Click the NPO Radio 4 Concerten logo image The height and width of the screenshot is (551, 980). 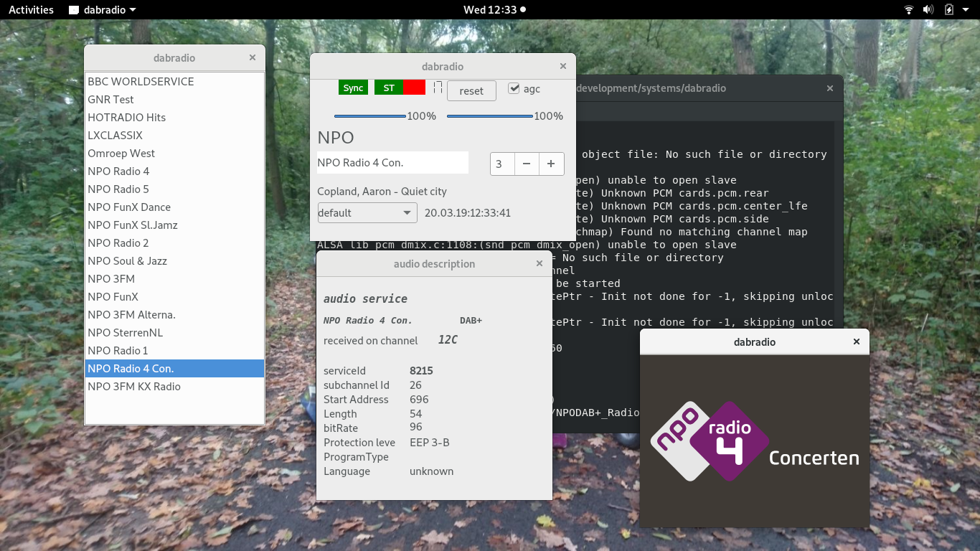click(754, 441)
